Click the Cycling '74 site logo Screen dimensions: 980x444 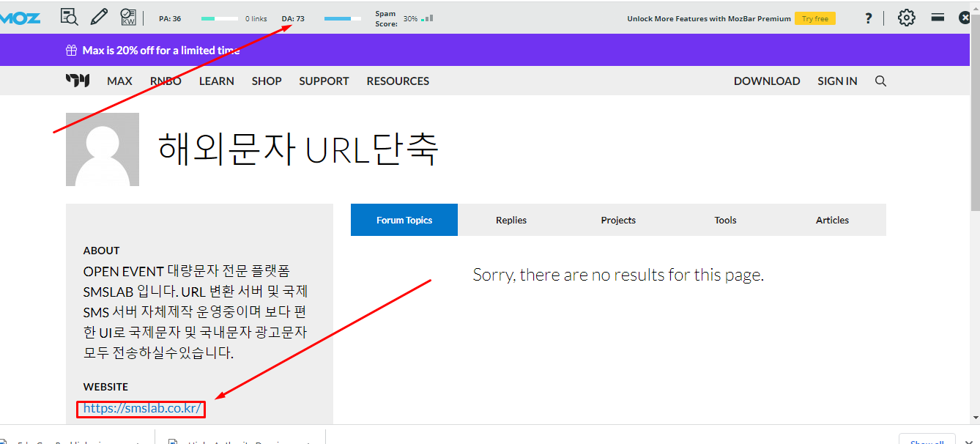(x=78, y=81)
